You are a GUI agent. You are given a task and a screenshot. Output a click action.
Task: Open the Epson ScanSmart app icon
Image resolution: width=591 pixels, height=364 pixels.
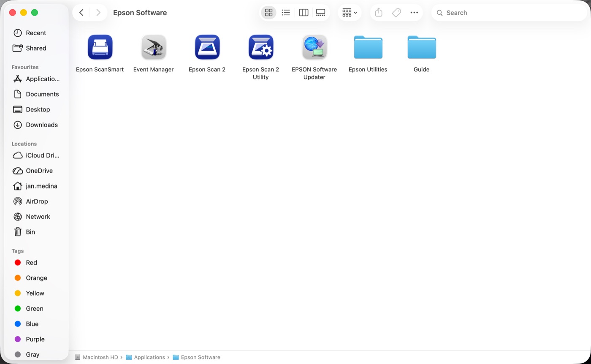coord(100,47)
